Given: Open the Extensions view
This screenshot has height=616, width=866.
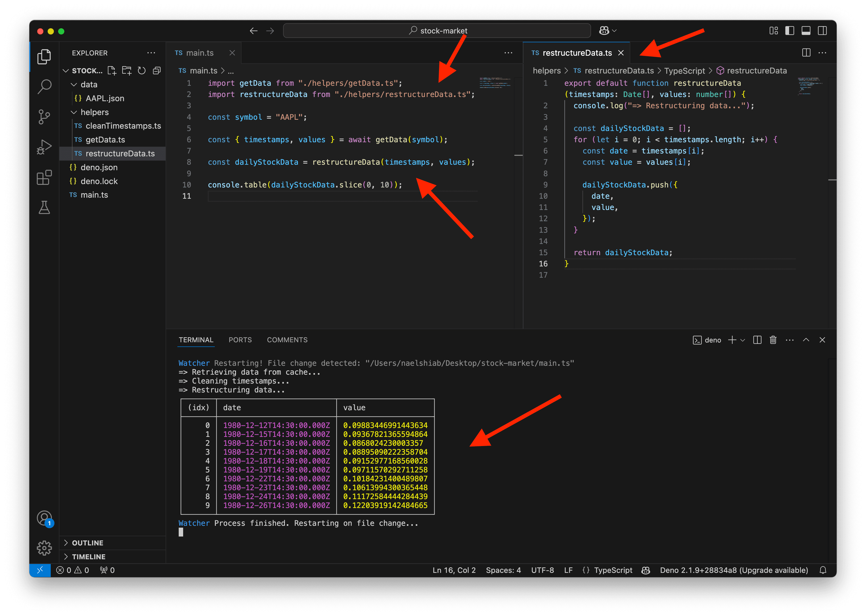Looking at the screenshot, I should (44, 177).
